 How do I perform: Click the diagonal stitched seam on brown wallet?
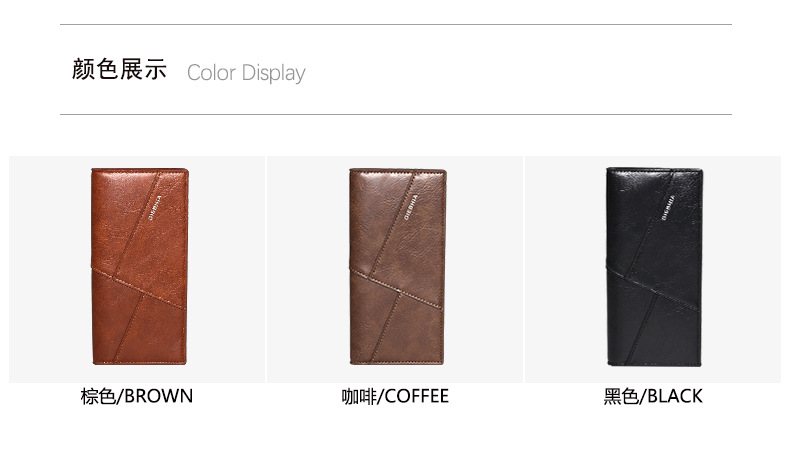(x=139, y=289)
